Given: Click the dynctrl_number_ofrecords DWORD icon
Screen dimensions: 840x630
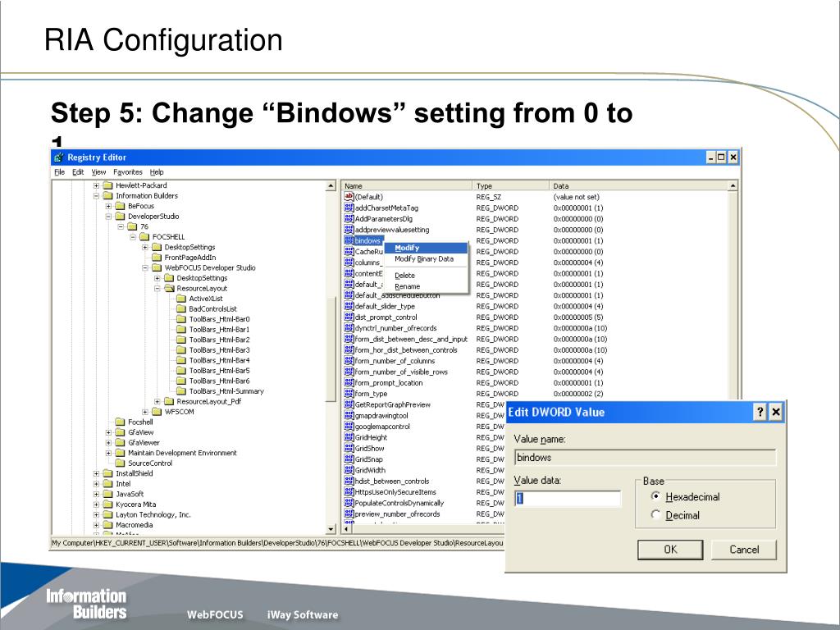Looking at the screenshot, I should pyautogui.click(x=349, y=328).
